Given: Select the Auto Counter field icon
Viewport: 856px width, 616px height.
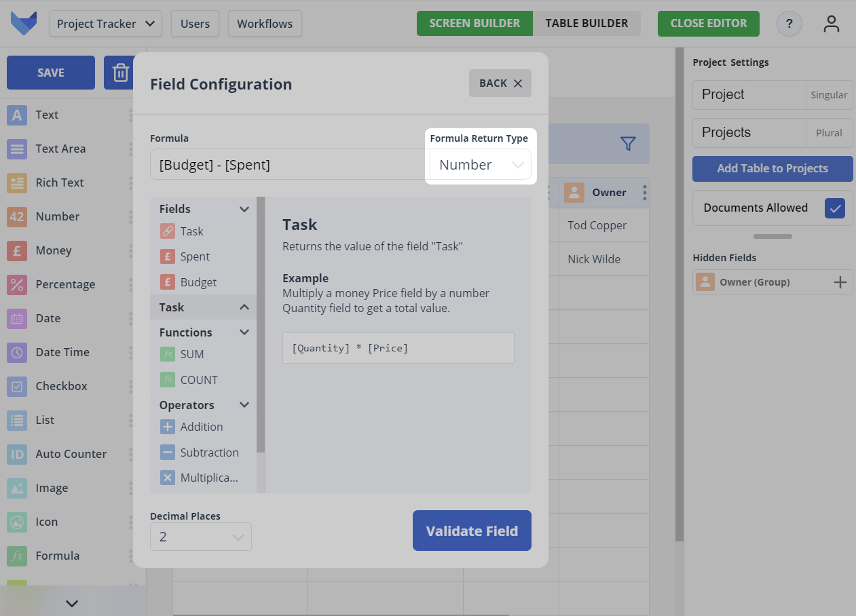Looking at the screenshot, I should coord(17,454).
